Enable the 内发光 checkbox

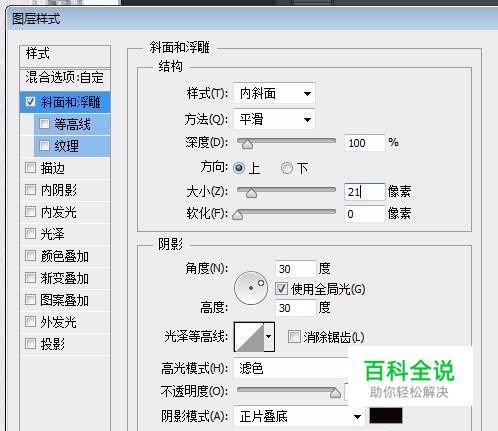(30, 211)
